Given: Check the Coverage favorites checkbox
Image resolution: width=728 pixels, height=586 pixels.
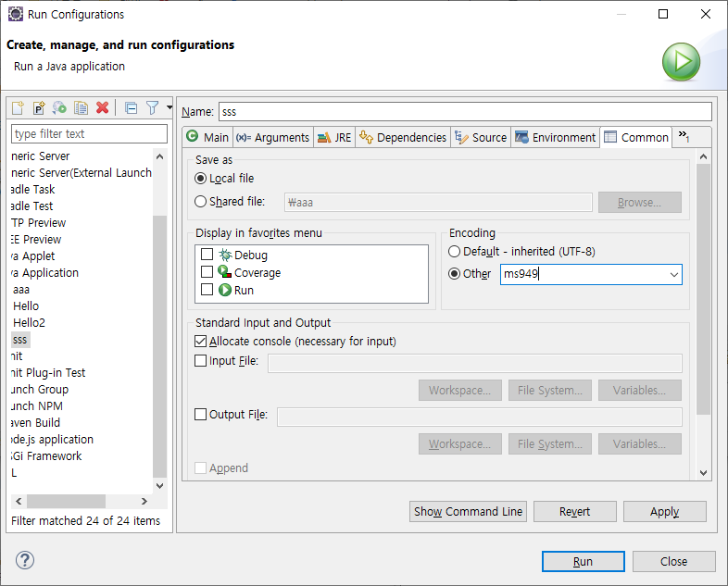Looking at the screenshot, I should click(207, 272).
